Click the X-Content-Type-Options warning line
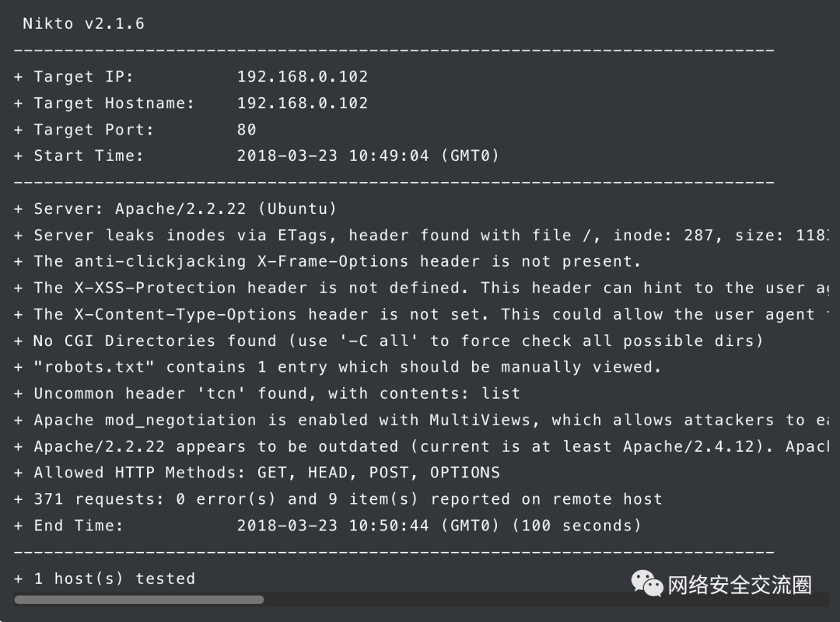 coord(421,314)
